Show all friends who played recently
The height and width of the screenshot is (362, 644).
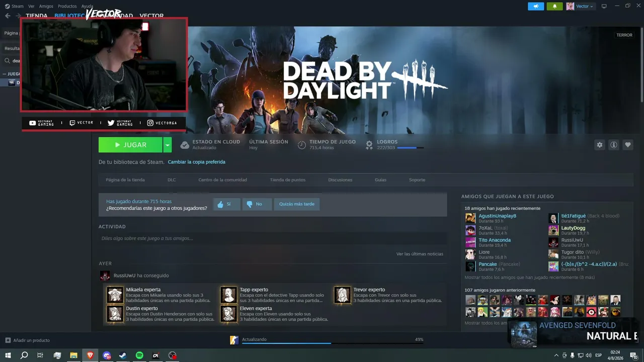(x=530, y=277)
